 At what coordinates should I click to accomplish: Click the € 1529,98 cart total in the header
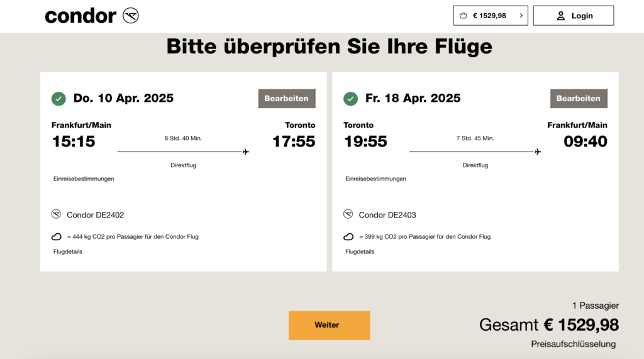(489, 16)
